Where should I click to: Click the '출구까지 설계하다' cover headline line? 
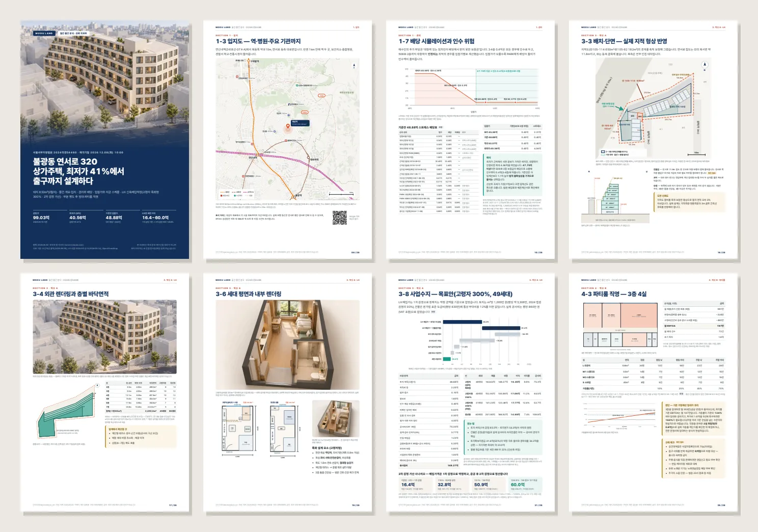pyautogui.click(x=63, y=181)
